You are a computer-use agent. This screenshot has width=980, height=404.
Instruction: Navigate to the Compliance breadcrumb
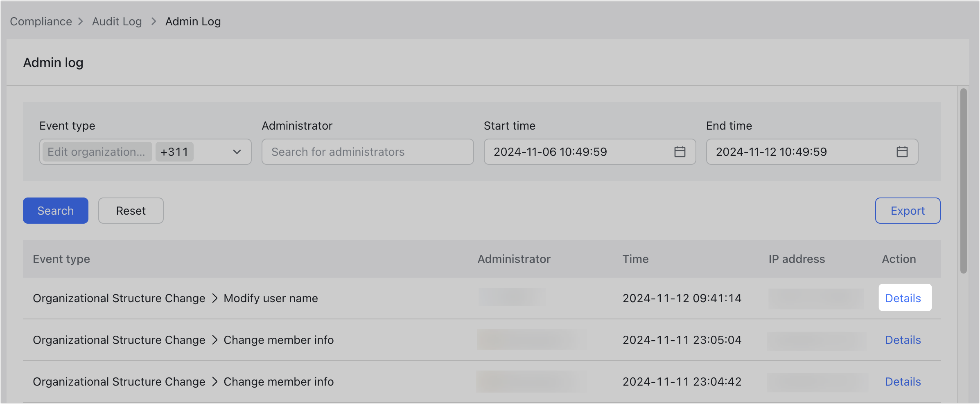tap(41, 21)
